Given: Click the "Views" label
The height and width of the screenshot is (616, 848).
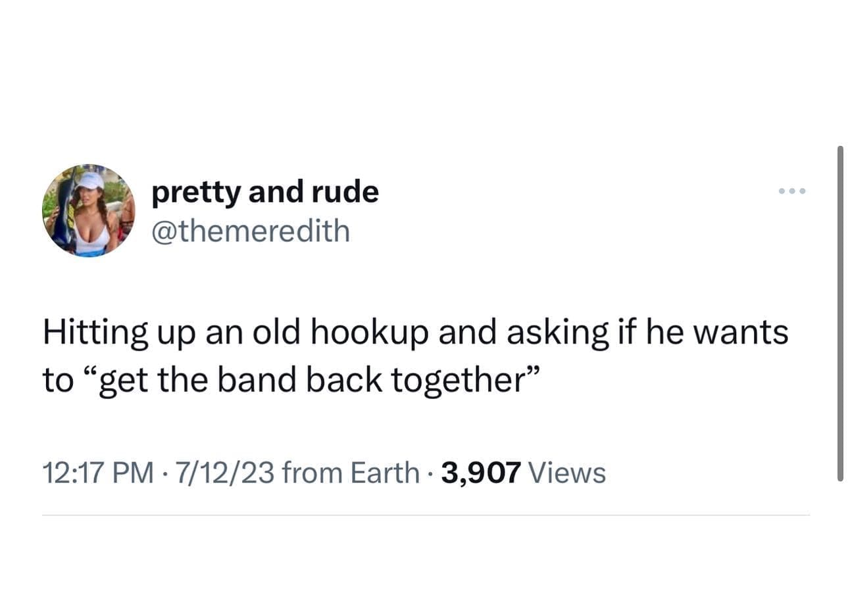Looking at the screenshot, I should 566,473.
